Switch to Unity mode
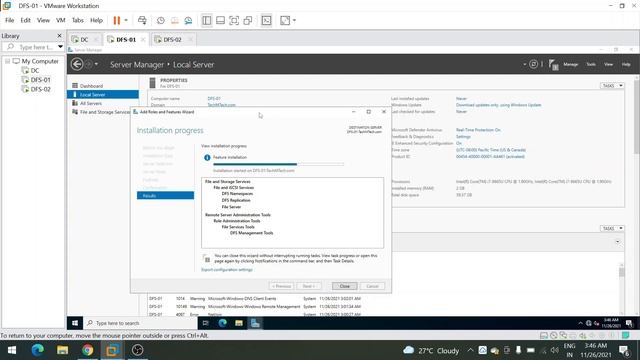The width and height of the screenshot is (640, 360). [x=248, y=20]
